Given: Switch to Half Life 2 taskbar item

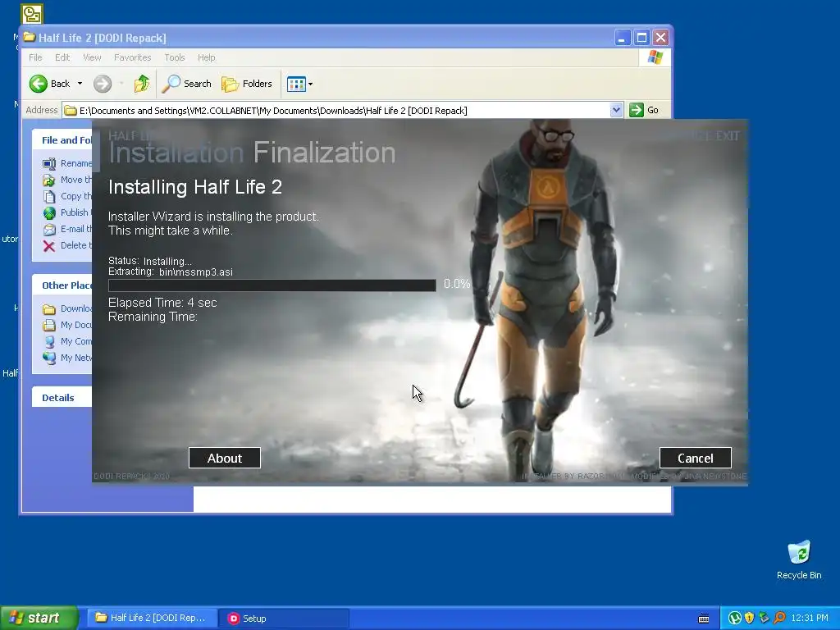Looking at the screenshot, I should [x=152, y=618].
